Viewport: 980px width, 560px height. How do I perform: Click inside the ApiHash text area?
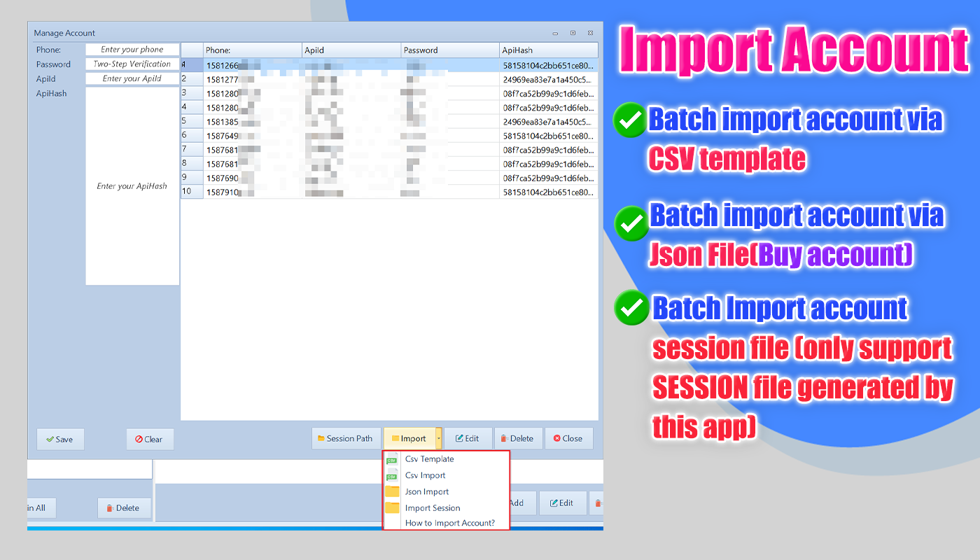pyautogui.click(x=132, y=186)
